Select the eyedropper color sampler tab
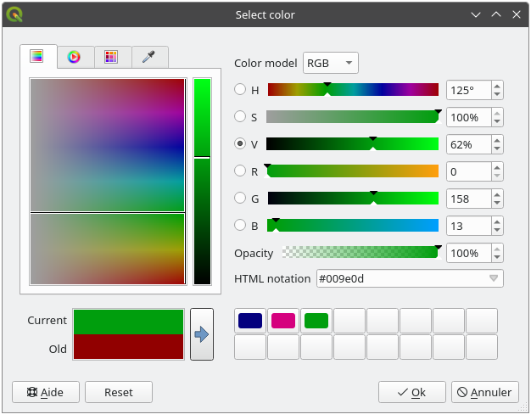This screenshot has height=420, width=531. [x=148, y=57]
